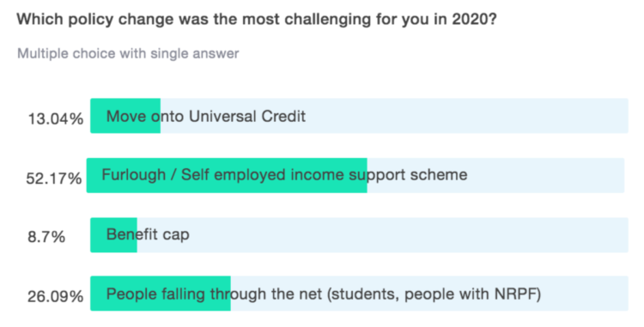The height and width of the screenshot is (327, 644).
Task: Click the Multiple choice with single answer subtitle
Action: [x=128, y=53]
